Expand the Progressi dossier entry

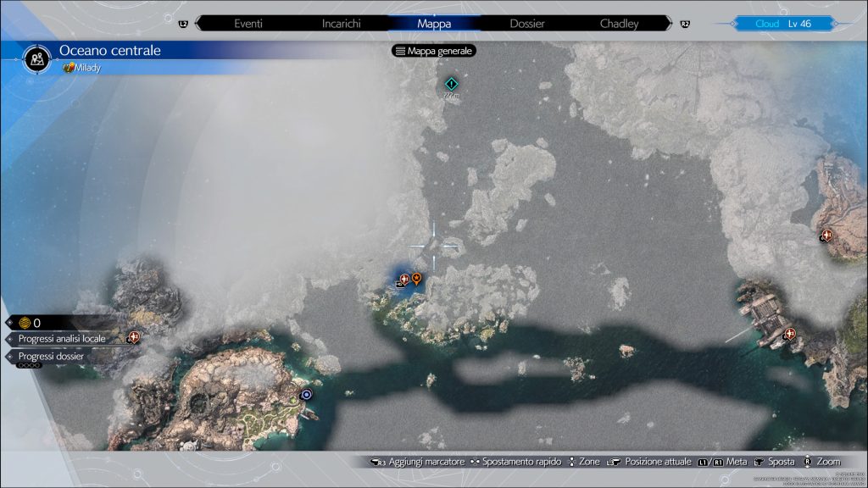point(52,357)
